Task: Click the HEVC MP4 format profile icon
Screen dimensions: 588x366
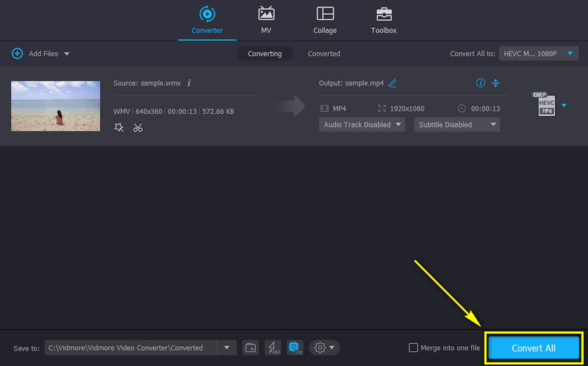Action: (x=545, y=105)
